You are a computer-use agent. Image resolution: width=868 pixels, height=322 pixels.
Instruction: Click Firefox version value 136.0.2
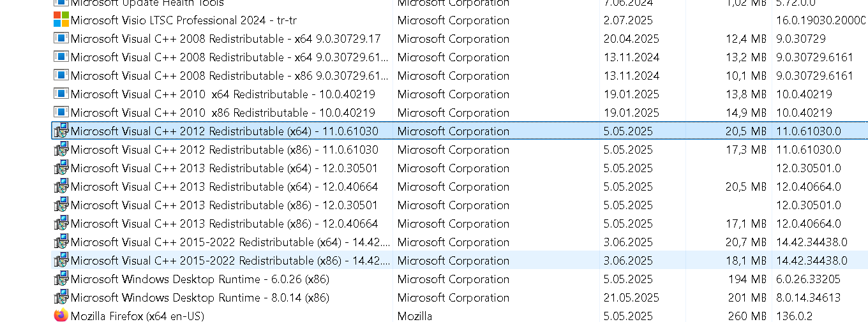(794, 316)
